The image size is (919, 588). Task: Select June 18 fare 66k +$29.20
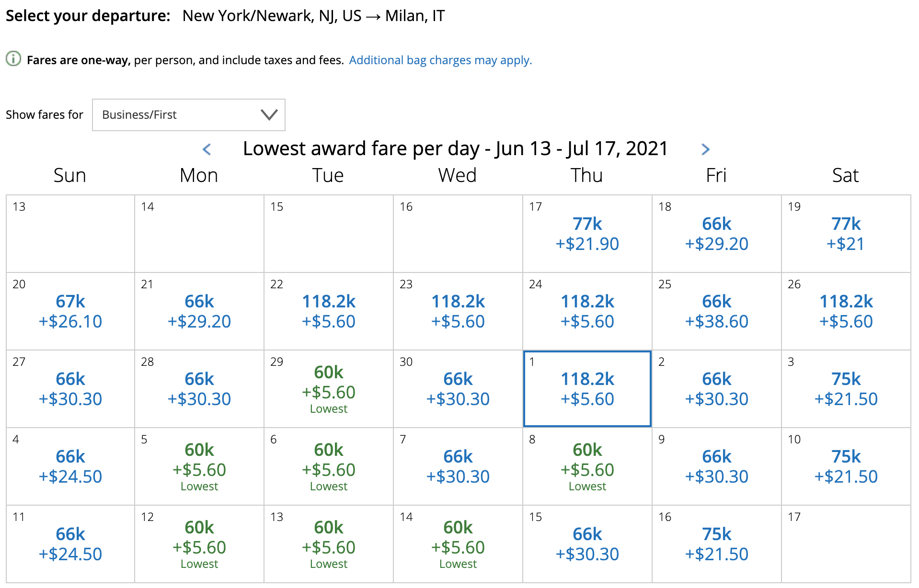click(x=716, y=234)
